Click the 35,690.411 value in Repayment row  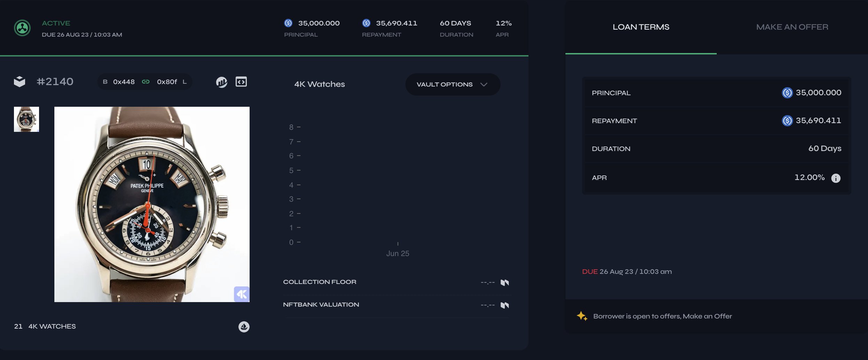pyautogui.click(x=818, y=120)
